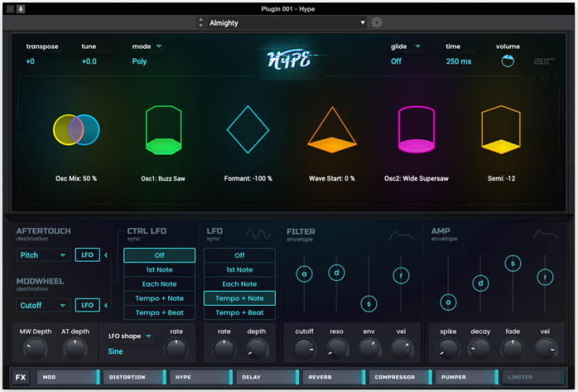Screen dimensions: 578x392
Task: Click the LFO sine waveform icon
Action: 258,234
